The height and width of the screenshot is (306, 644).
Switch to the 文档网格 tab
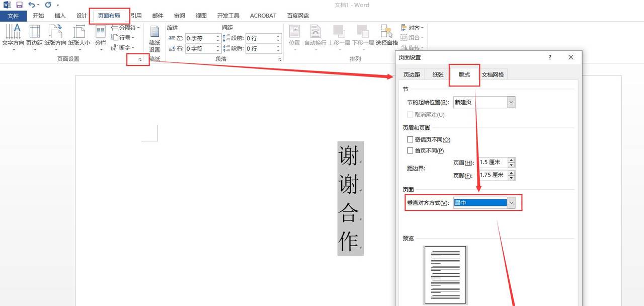(493, 74)
